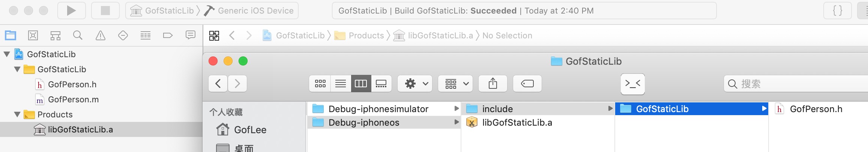The width and height of the screenshot is (868, 152).
Task: Open the Finder group-by arrangement dropdown
Action: (455, 84)
